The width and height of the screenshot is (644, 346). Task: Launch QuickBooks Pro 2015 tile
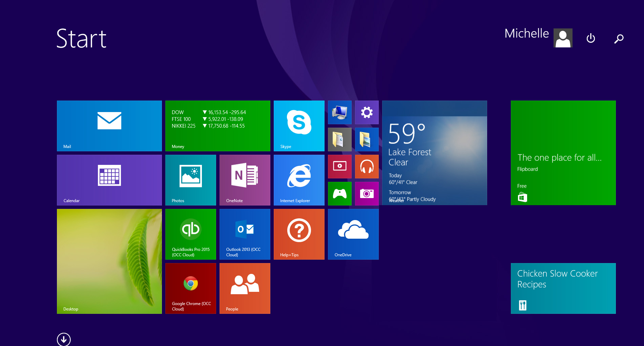[x=190, y=234]
